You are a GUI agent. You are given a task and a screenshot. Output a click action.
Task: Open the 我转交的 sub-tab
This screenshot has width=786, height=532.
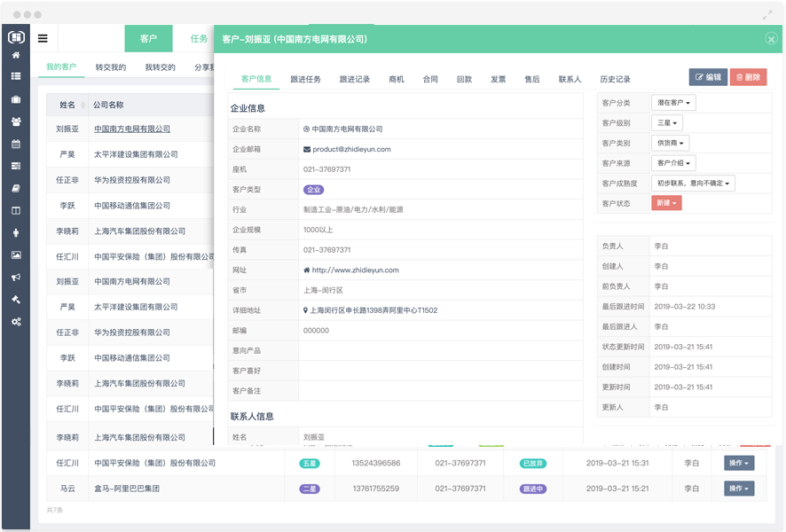[x=160, y=67]
